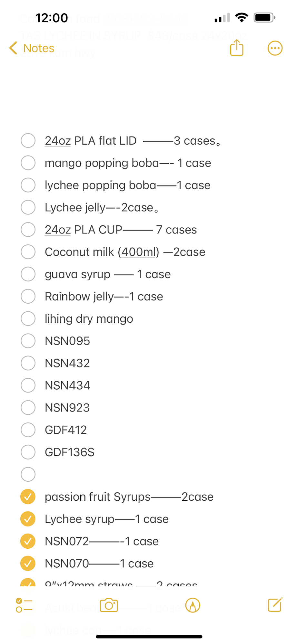Go back using the chevron arrow

[13, 48]
